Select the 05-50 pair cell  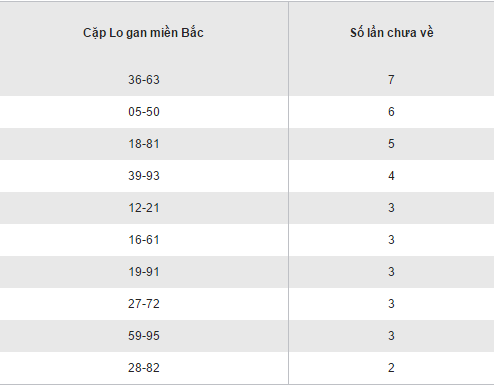[x=144, y=112]
